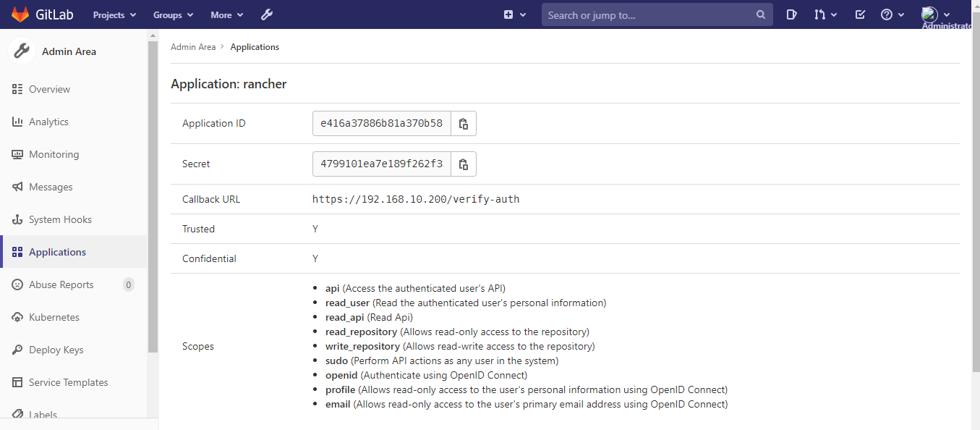Image resolution: width=980 pixels, height=430 pixels.
Task: Click the Analytics chart icon
Action: click(x=17, y=122)
